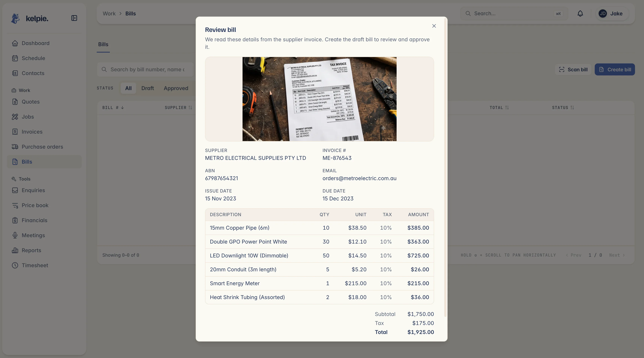Screen dimensions: 644x358
Task: Click the Bills breadcrumb
Action: [130, 14]
